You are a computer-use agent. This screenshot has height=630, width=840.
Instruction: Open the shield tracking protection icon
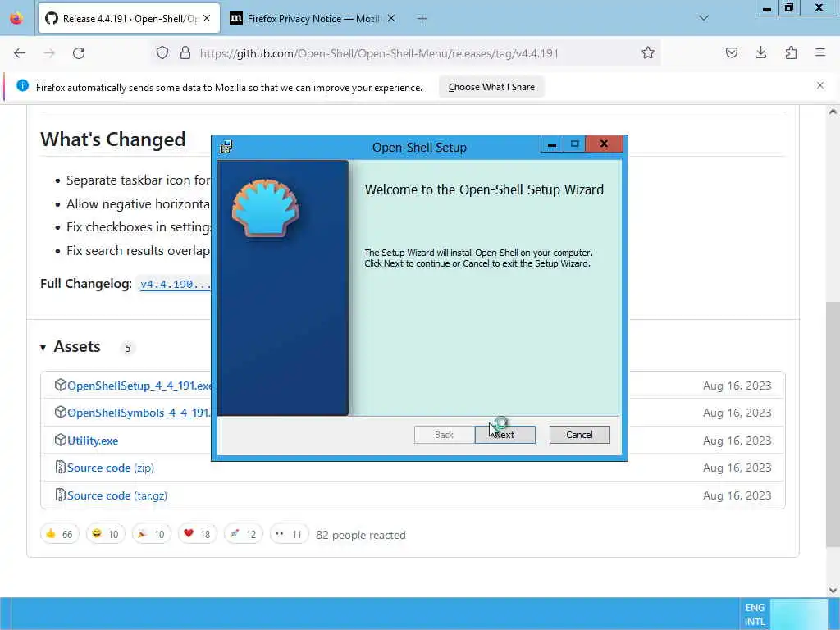pyautogui.click(x=162, y=52)
